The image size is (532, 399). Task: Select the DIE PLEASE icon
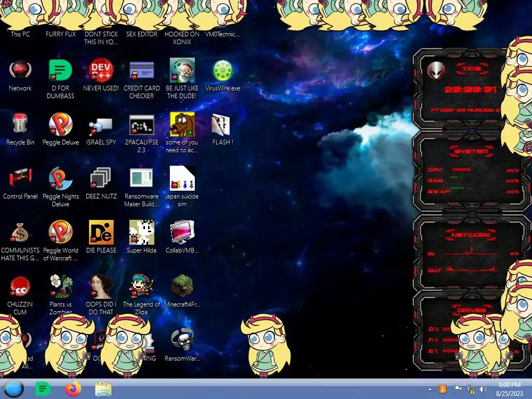pyautogui.click(x=101, y=232)
